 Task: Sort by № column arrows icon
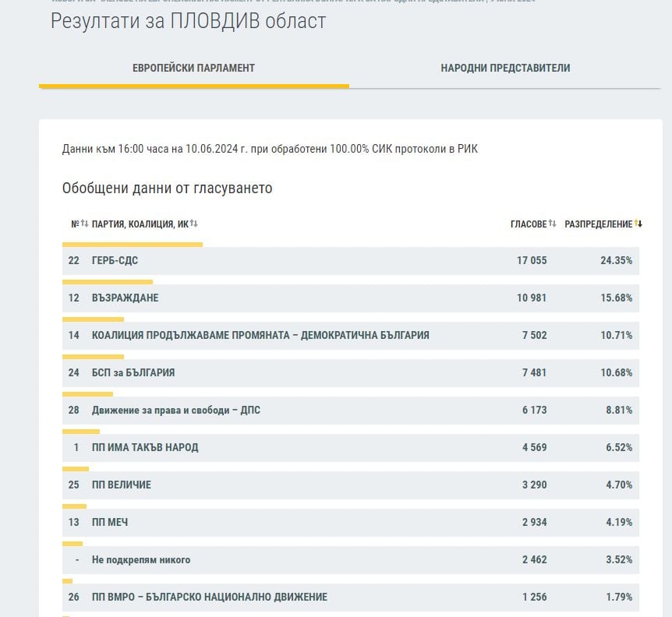(x=84, y=224)
